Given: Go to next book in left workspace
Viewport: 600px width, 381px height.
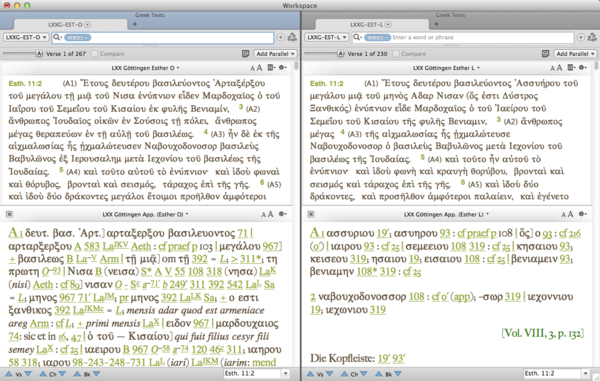Looking at the screenshot, I should tap(96, 374).
